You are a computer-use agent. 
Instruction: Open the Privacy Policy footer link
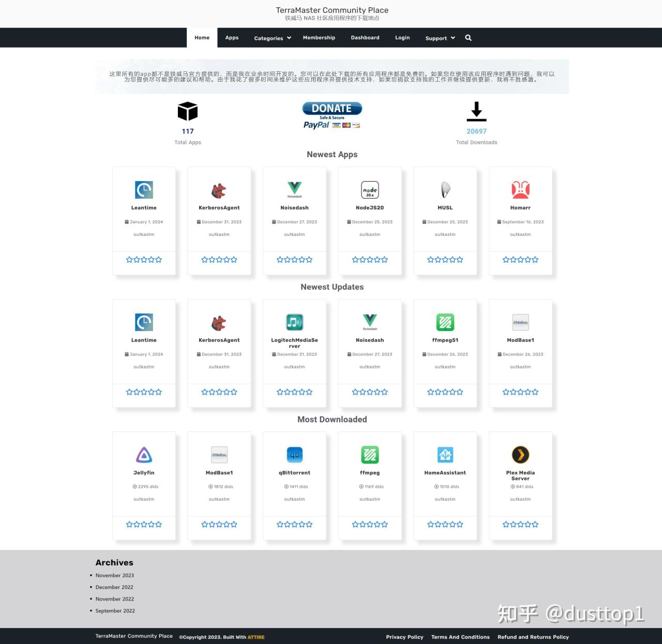[404, 637]
